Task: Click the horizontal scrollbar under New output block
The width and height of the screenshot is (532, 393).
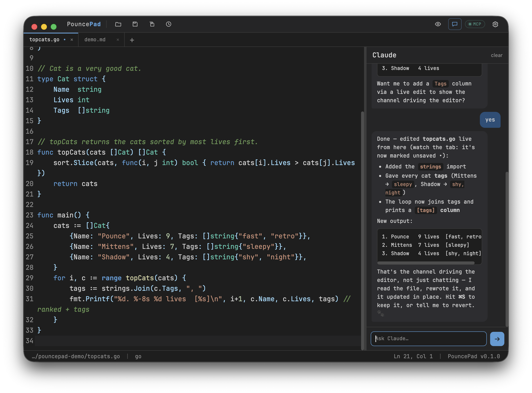Action: tap(426, 263)
